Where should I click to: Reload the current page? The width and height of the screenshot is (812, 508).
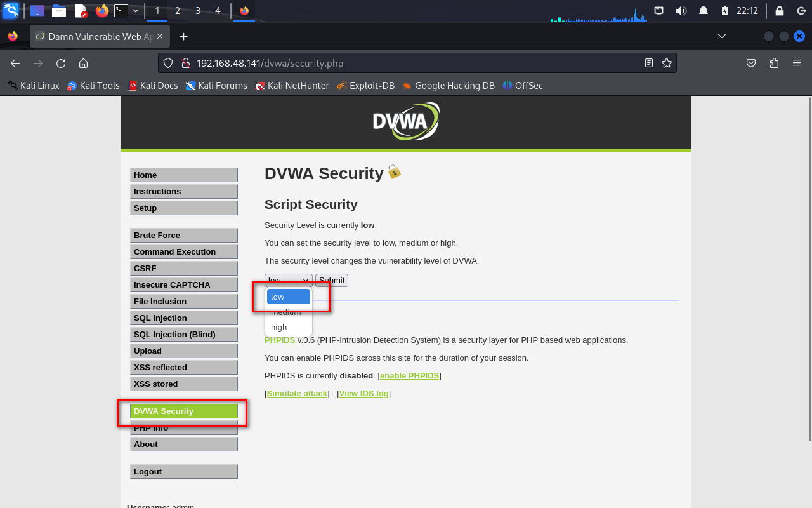click(61, 63)
